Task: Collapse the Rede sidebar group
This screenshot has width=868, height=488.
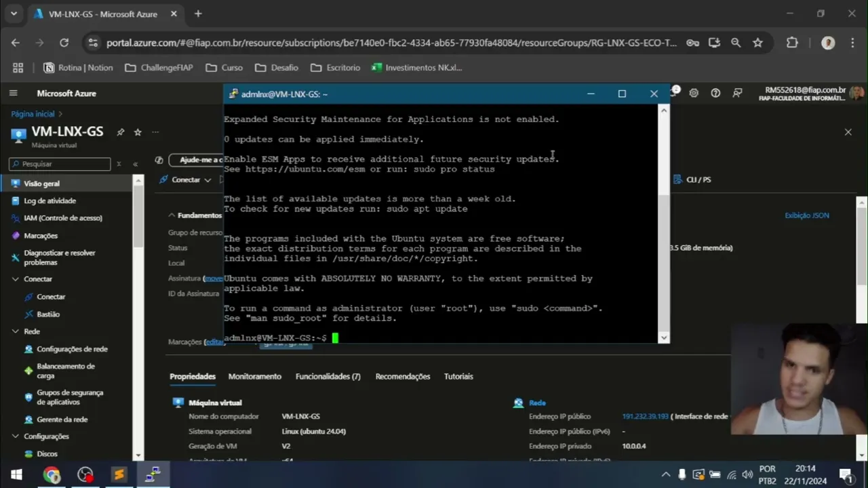Action: [x=16, y=331]
